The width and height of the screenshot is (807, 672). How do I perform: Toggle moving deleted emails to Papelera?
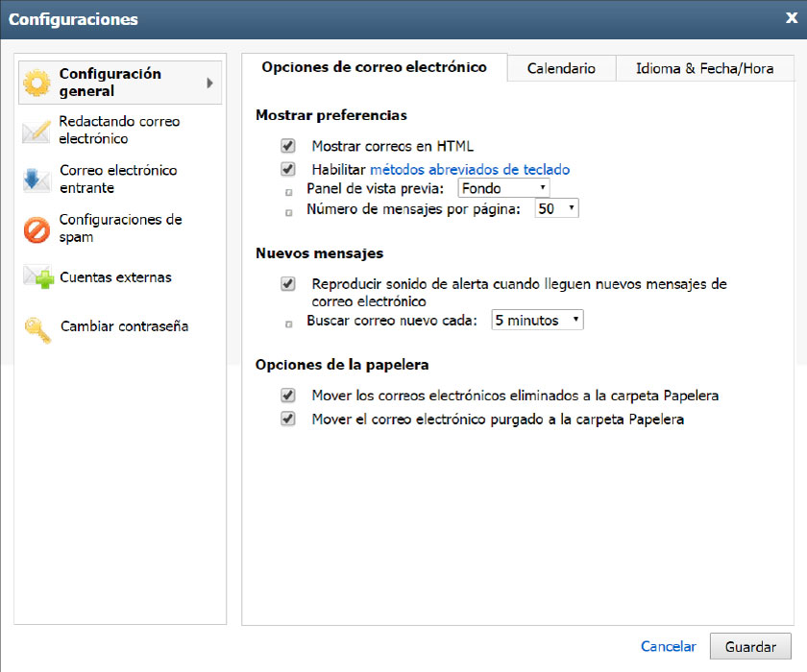(287, 395)
